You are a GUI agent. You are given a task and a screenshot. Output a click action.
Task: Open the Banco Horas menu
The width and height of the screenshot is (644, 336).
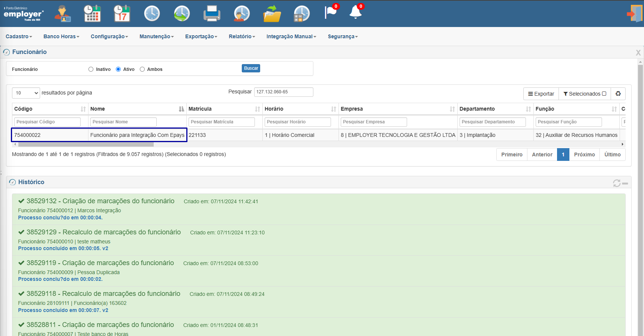click(x=61, y=36)
